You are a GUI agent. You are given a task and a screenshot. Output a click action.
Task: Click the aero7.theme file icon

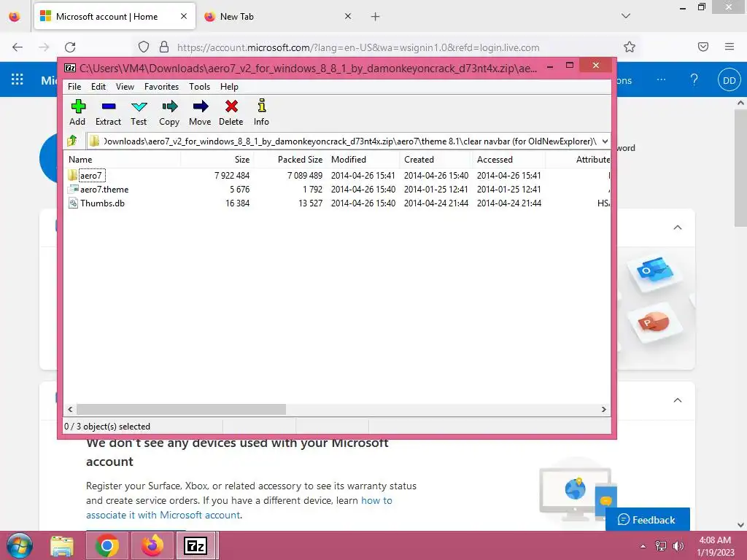pos(73,189)
